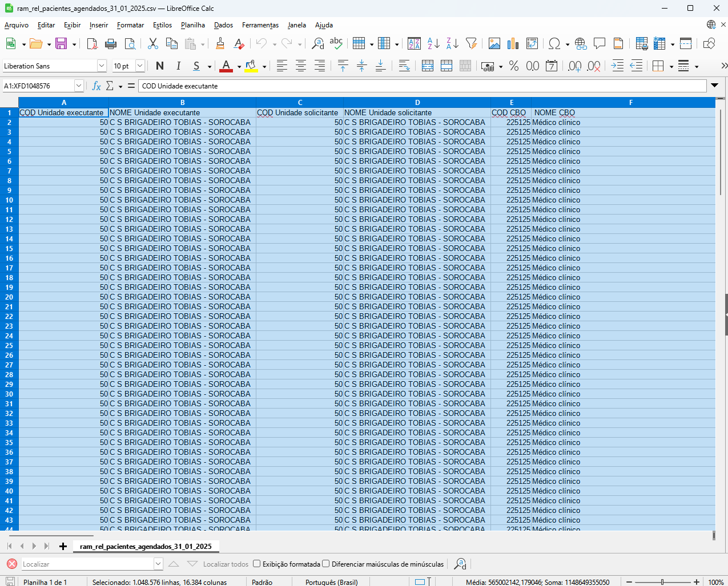The width and height of the screenshot is (728, 586).
Task: Expand the Liberation Sans font dropdown
Action: click(102, 66)
